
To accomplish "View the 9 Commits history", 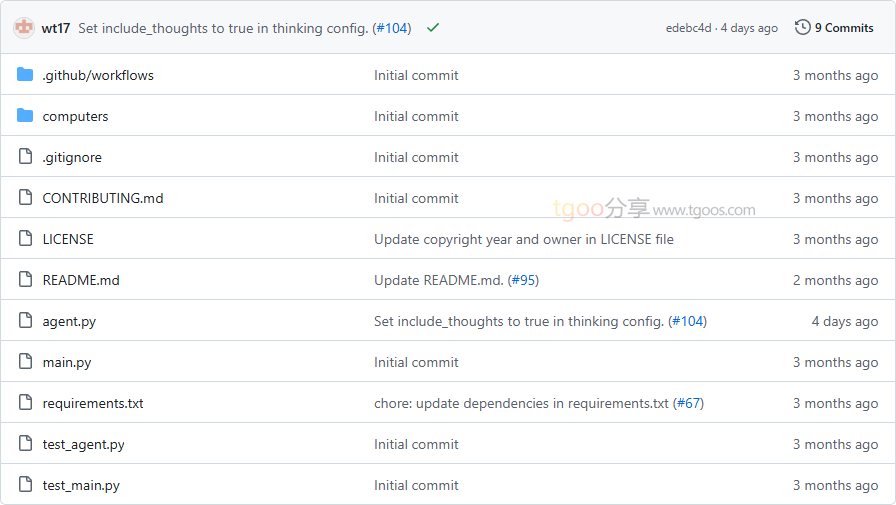I will point(844,28).
